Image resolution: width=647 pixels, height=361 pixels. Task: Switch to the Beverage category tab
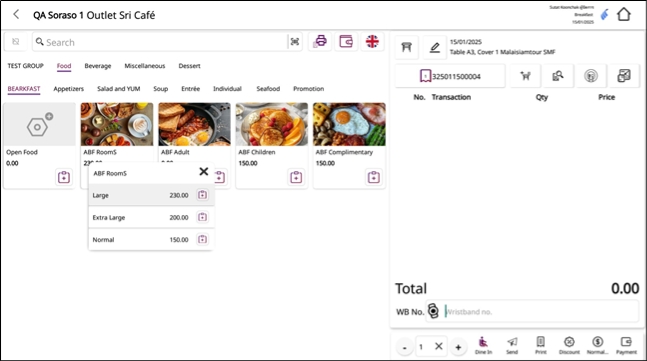pos(98,66)
